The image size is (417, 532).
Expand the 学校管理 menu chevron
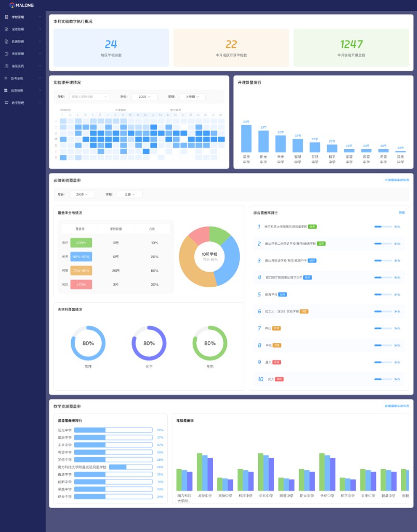(x=40, y=17)
